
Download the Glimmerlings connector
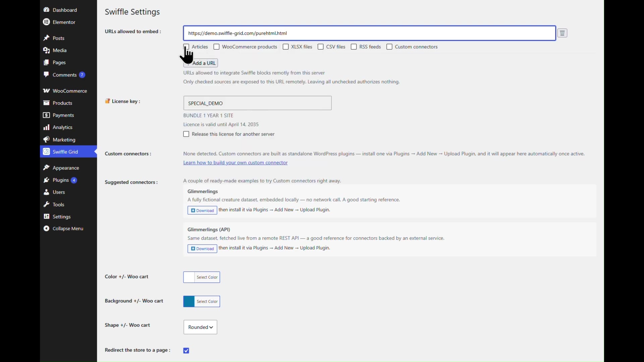(202, 210)
